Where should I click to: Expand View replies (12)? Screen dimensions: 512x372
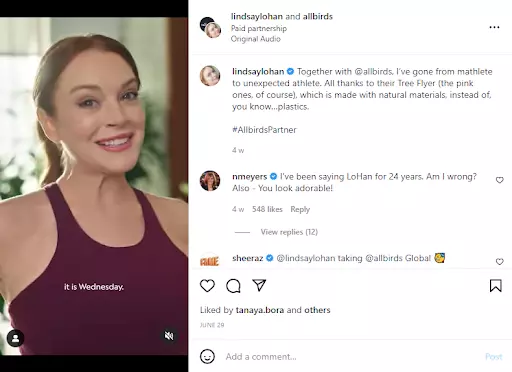click(289, 232)
